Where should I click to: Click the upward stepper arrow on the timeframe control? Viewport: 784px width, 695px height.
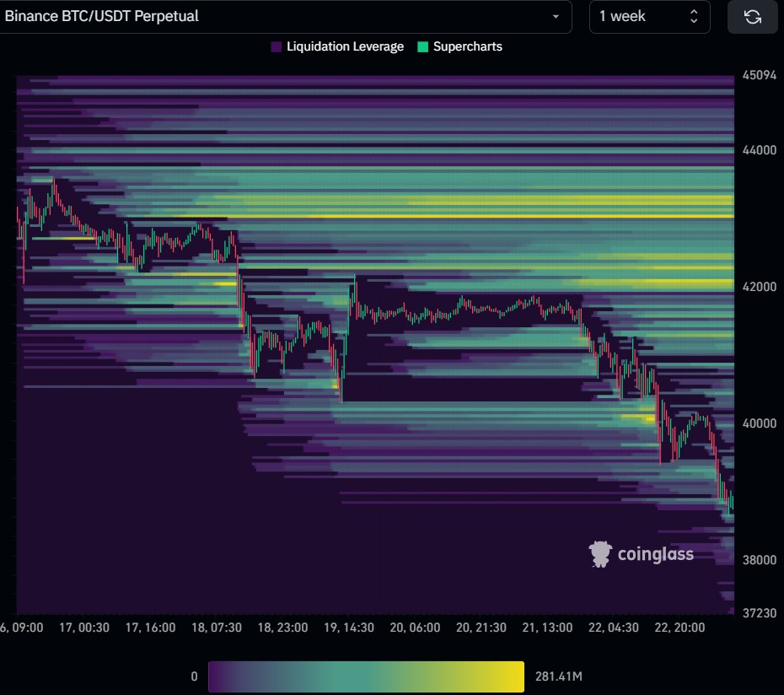pyautogui.click(x=693, y=12)
